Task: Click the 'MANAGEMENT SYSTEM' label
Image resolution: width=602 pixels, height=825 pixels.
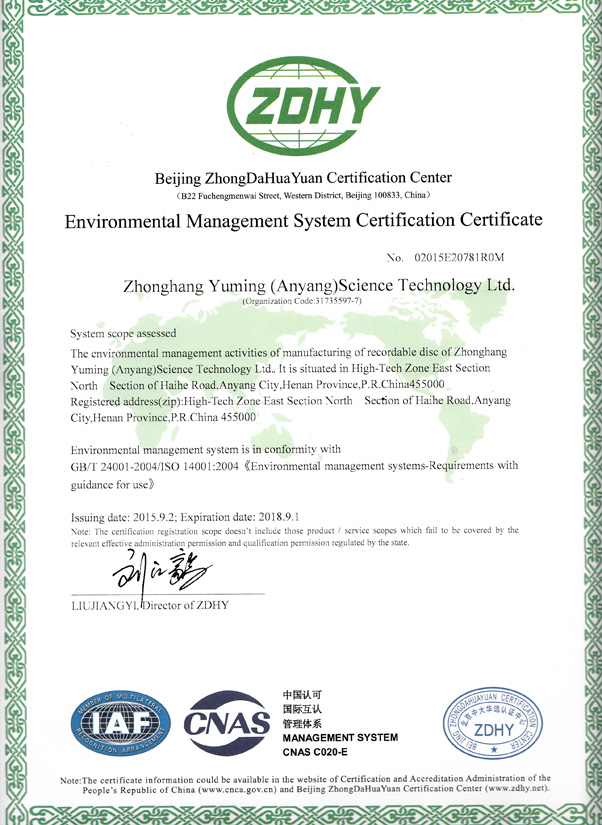Action: coord(340,738)
